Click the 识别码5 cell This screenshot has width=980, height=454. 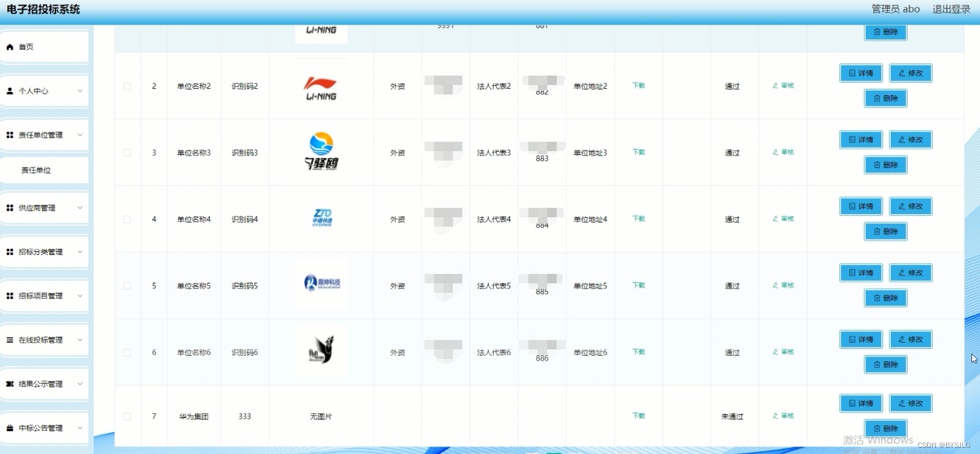click(245, 286)
